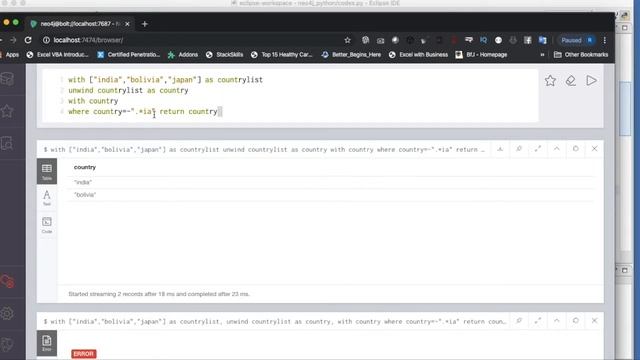Rerun the first result frame query
The width and height of the screenshot is (640, 360).
[576, 149]
